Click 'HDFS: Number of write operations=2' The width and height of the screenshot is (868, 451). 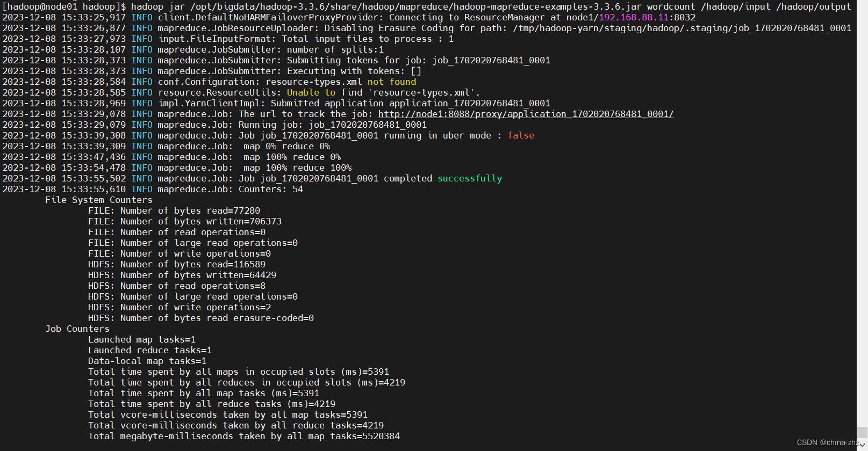point(180,307)
